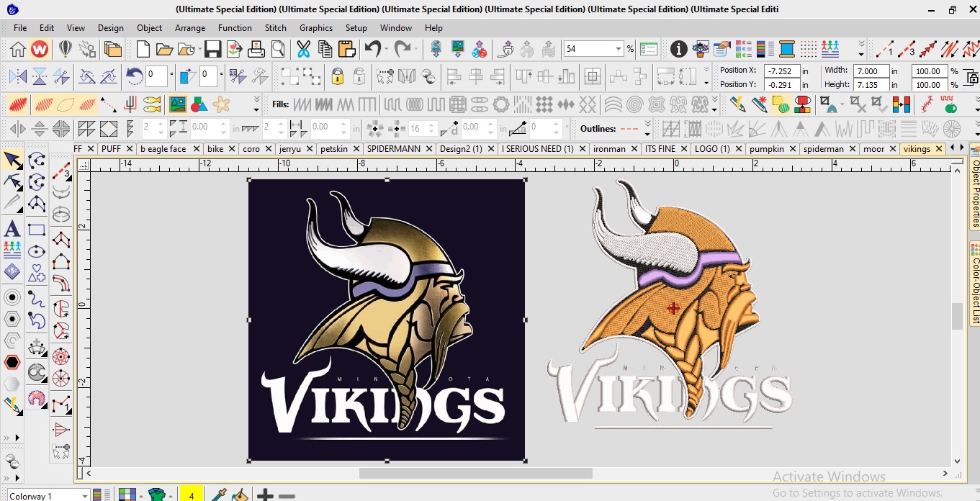The width and height of the screenshot is (980, 501).
Task: Click the zoom out minus button
Action: (x=287, y=495)
